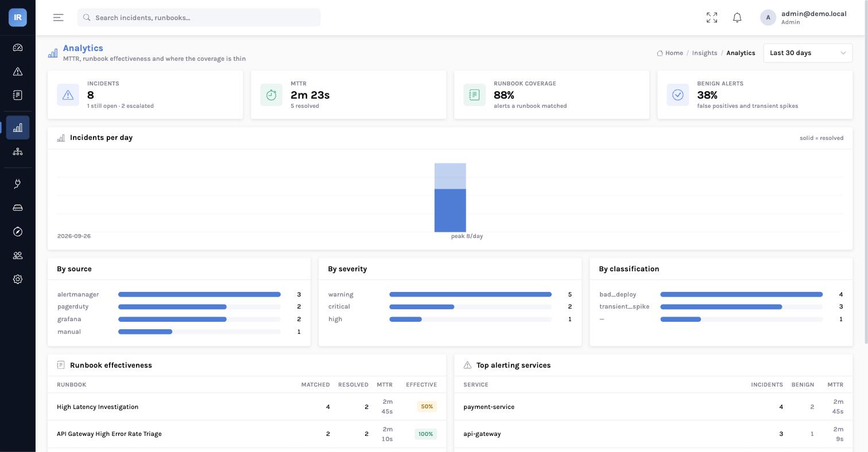Click the pagerduty source label
868x452 pixels.
(73, 306)
